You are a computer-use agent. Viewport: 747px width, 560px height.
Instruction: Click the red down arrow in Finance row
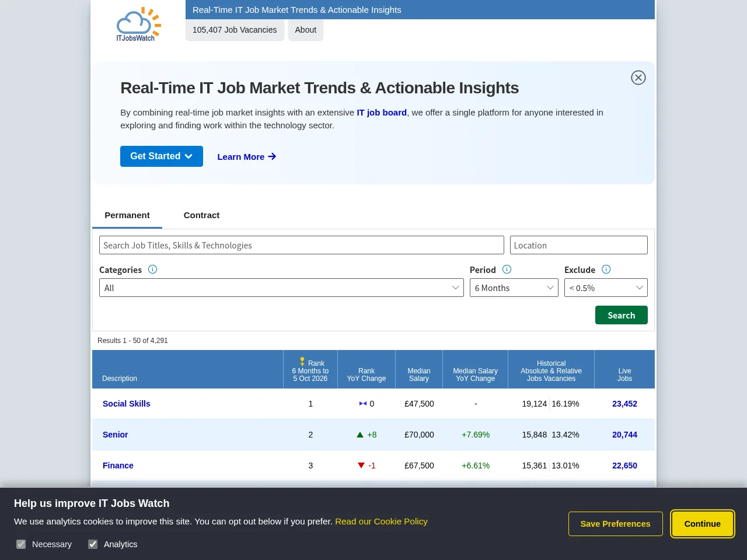(361, 466)
